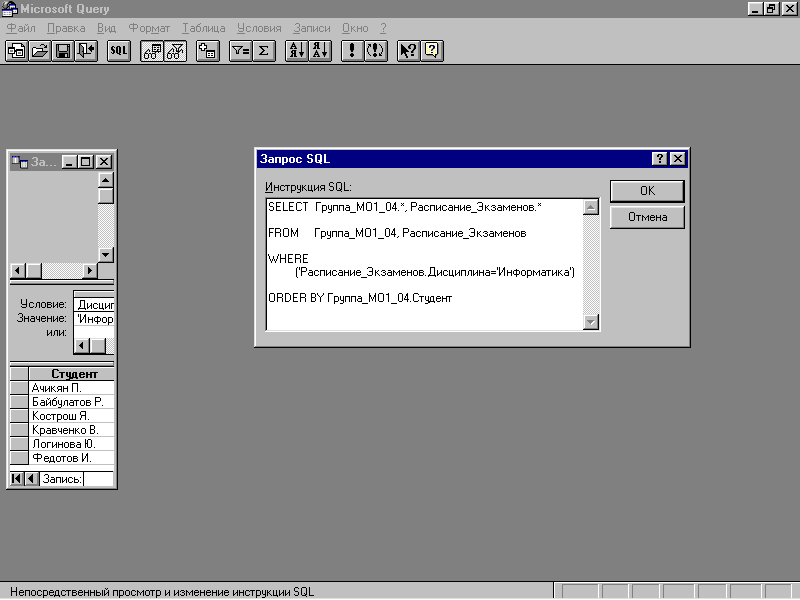800x600 pixels.
Task: Click the row selector next to Ачикян П.
Action: click(19, 388)
